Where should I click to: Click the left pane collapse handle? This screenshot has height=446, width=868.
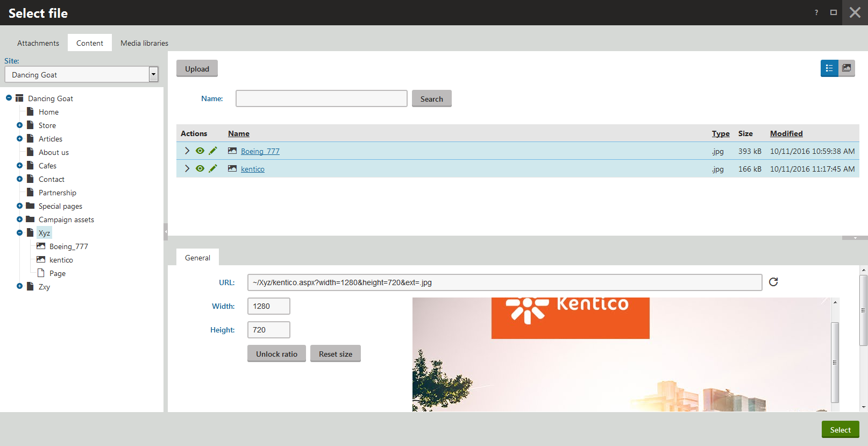(166, 231)
